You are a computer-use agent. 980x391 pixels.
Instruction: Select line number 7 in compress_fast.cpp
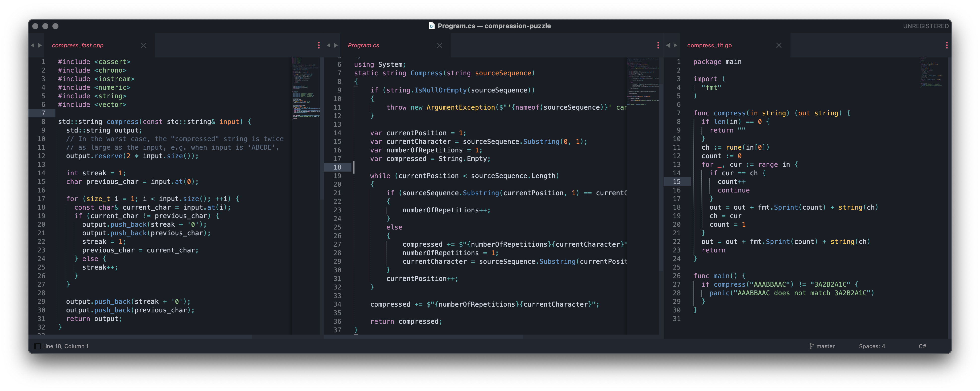43,113
